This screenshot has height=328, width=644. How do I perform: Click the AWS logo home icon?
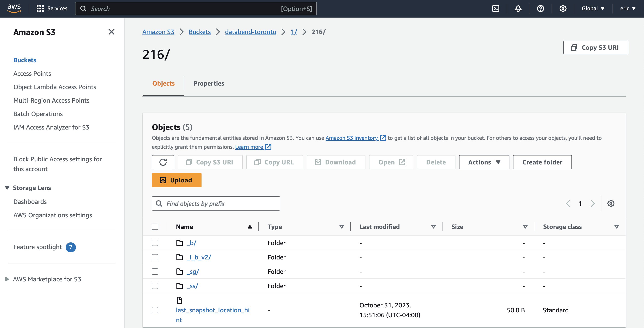tap(14, 8)
